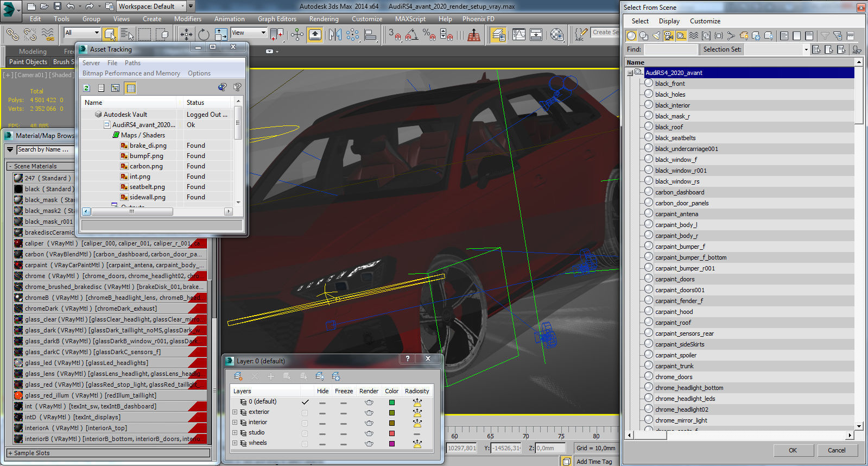
Task: Make studio layer current via checkbox
Action: pyautogui.click(x=305, y=433)
